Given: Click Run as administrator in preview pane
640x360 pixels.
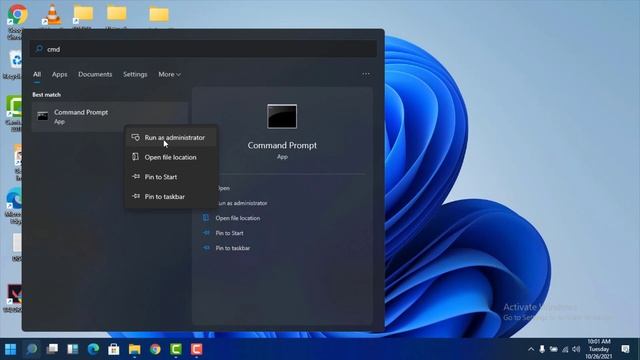Looking at the screenshot, I should point(243,203).
